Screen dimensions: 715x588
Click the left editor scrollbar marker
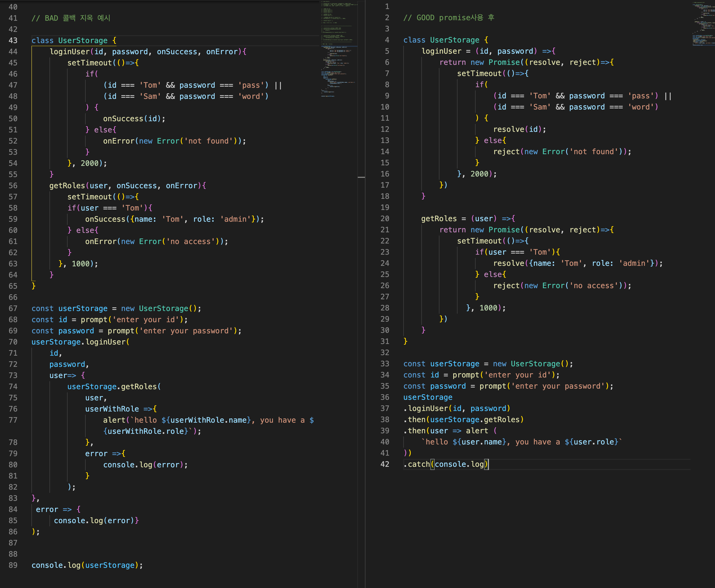tap(361, 177)
